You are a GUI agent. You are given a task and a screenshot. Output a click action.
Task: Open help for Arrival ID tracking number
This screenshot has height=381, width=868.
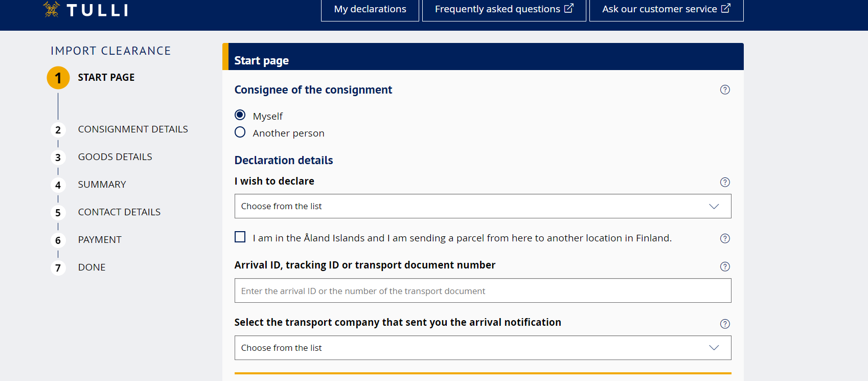(x=725, y=266)
